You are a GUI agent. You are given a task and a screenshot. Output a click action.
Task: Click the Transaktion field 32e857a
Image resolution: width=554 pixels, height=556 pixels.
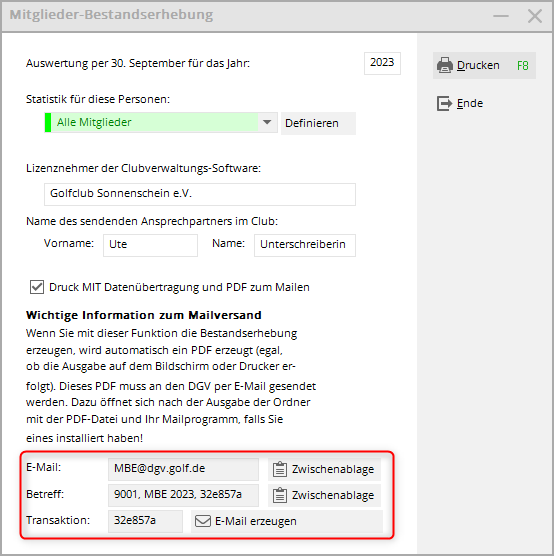point(145,521)
